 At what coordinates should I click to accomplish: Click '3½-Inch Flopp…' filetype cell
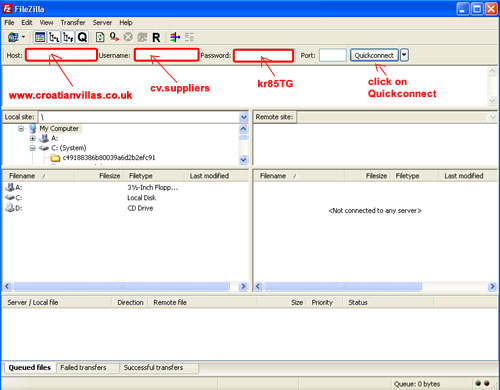153,187
